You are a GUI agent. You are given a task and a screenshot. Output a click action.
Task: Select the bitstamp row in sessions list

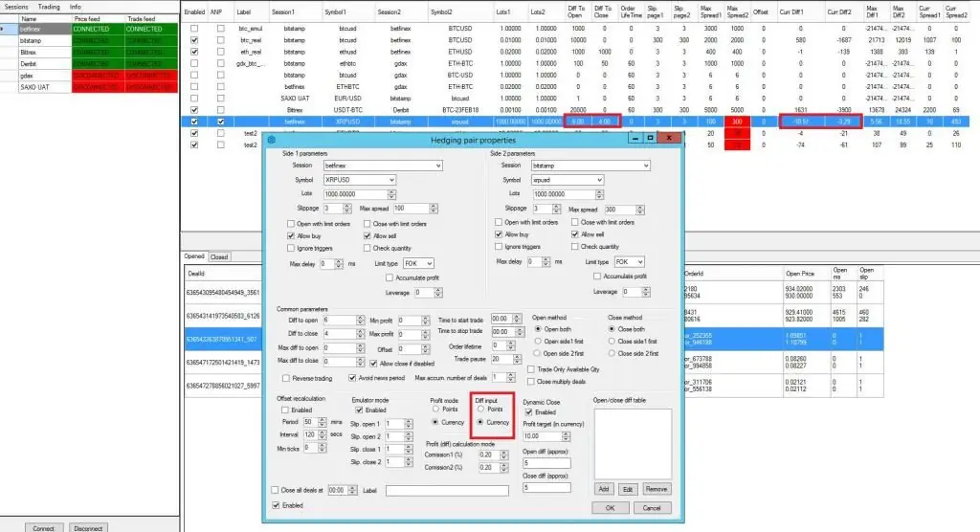pos(89,40)
